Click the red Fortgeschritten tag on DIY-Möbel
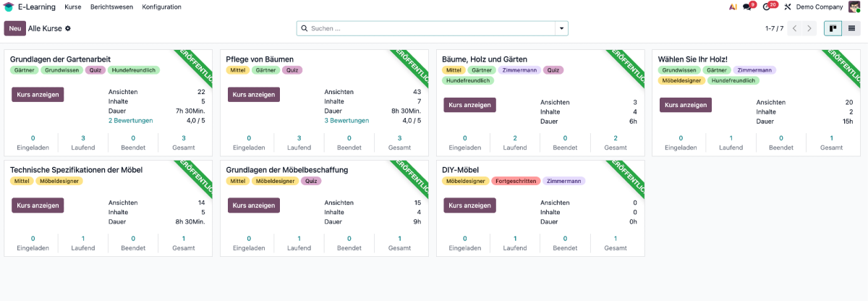The image size is (868, 301). 516,181
